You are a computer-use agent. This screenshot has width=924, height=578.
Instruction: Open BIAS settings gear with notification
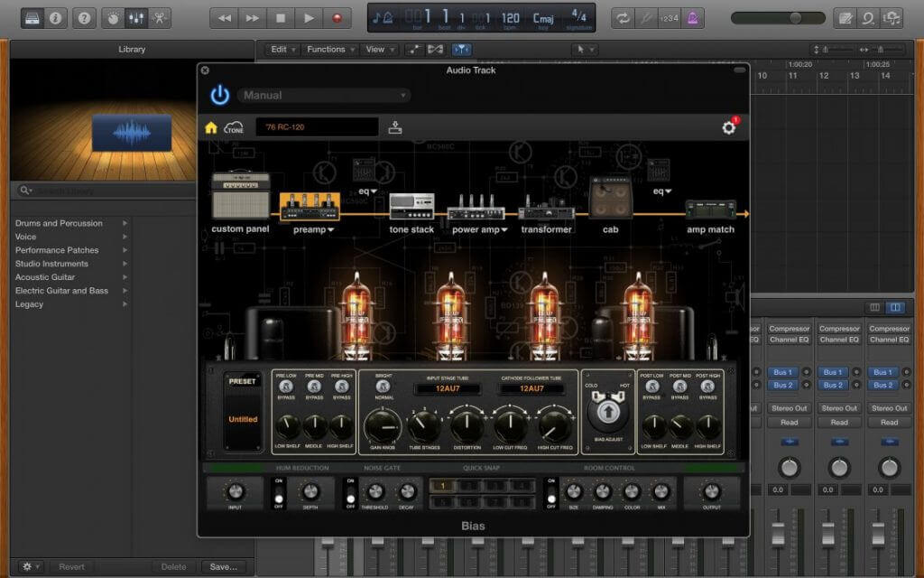pyautogui.click(x=729, y=126)
